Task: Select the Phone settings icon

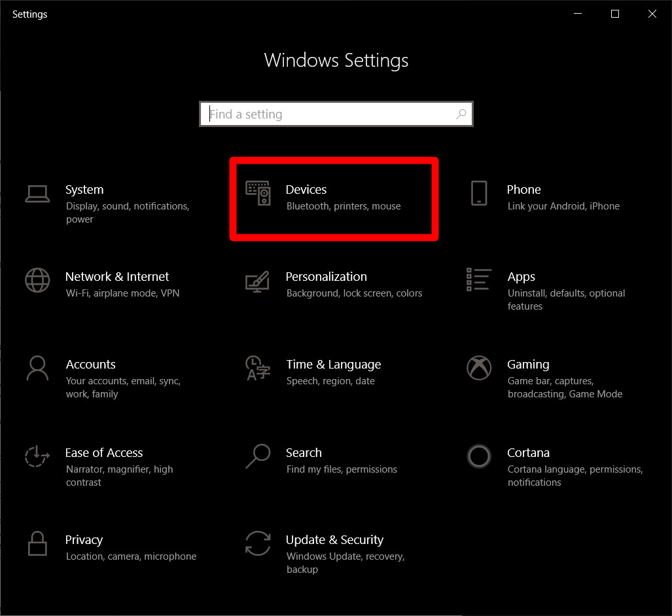Action: click(478, 194)
